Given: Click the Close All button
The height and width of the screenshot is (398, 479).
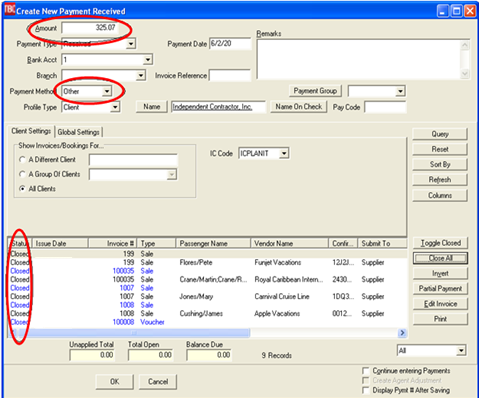Looking at the screenshot, I should click(440, 258).
